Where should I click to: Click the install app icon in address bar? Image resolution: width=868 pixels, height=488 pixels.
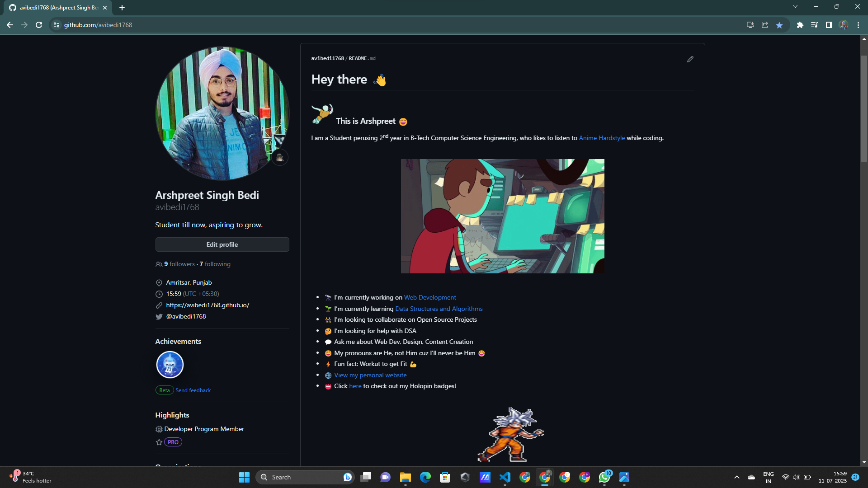coord(750,25)
